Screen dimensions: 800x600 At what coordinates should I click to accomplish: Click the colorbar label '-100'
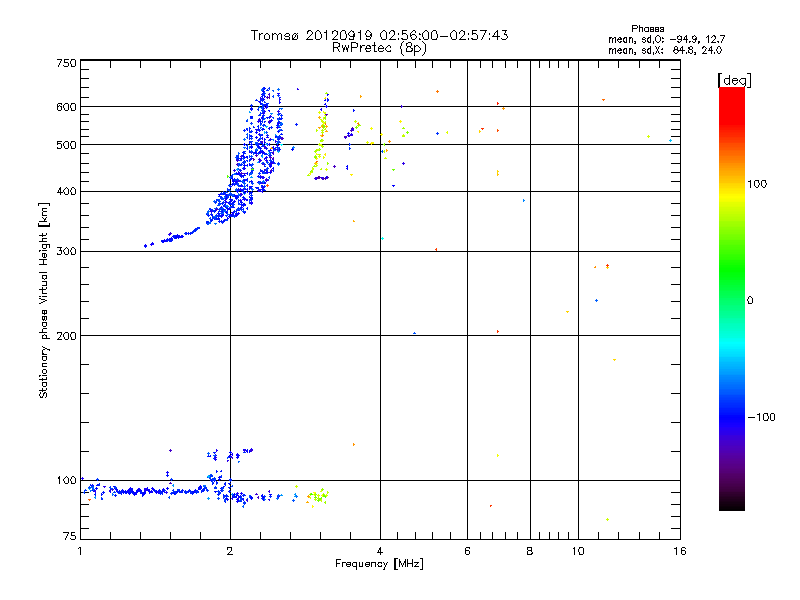click(761, 417)
